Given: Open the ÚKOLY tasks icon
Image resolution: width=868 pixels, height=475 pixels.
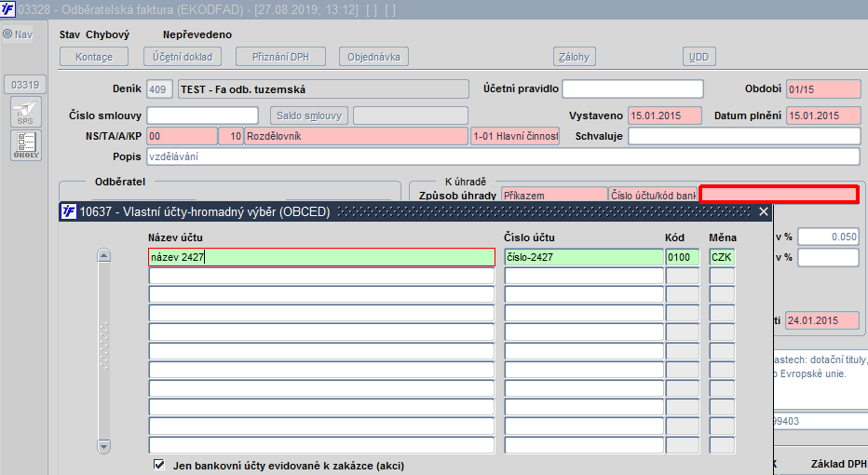Looking at the screenshot, I should click(25, 145).
